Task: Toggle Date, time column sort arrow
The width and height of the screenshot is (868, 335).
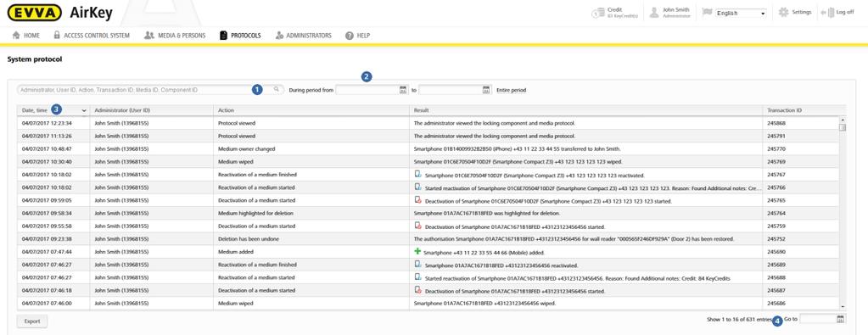Action: click(84, 111)
